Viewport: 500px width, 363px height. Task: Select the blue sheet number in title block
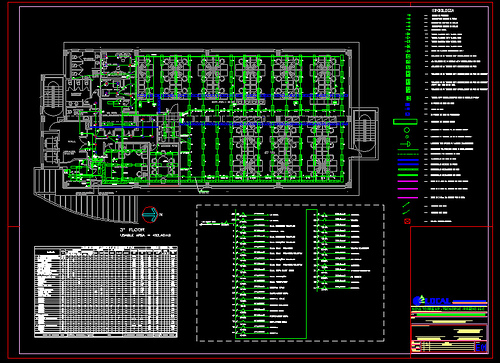[480, 347]
